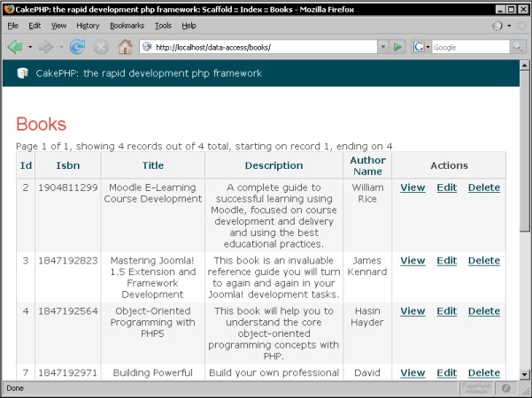Viewport: 532px width, 398px height.
Task: Open the Help menu
Action: 189,26
